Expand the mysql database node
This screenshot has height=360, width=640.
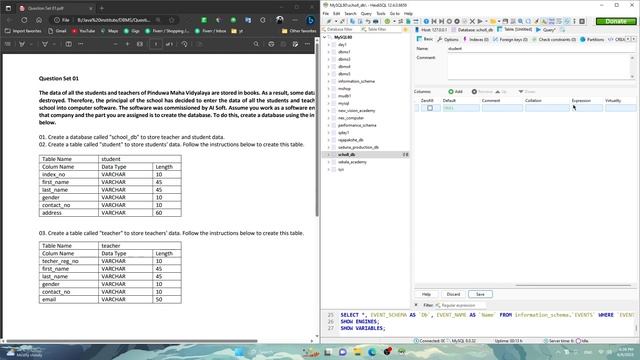(x=329, y=103)
